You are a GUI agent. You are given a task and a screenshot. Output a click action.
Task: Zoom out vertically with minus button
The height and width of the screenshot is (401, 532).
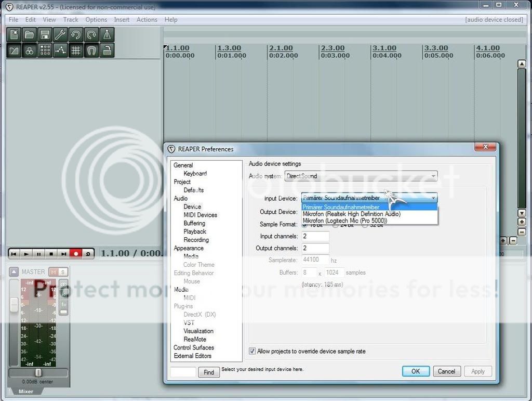point(522,232)
